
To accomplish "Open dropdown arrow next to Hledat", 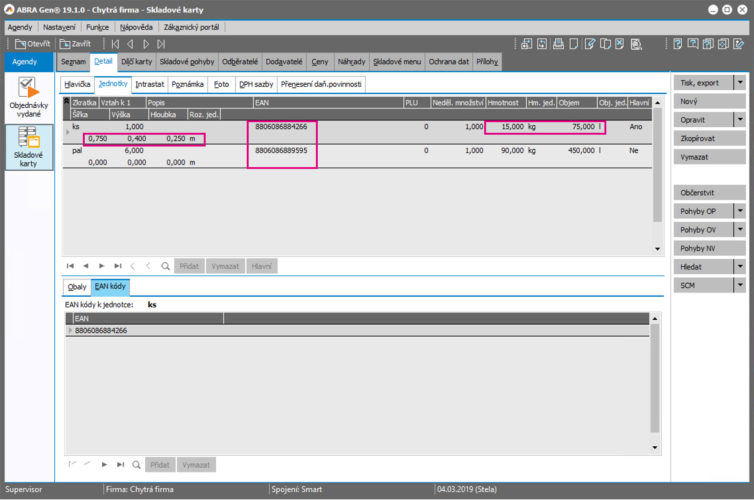I will 740,267.
